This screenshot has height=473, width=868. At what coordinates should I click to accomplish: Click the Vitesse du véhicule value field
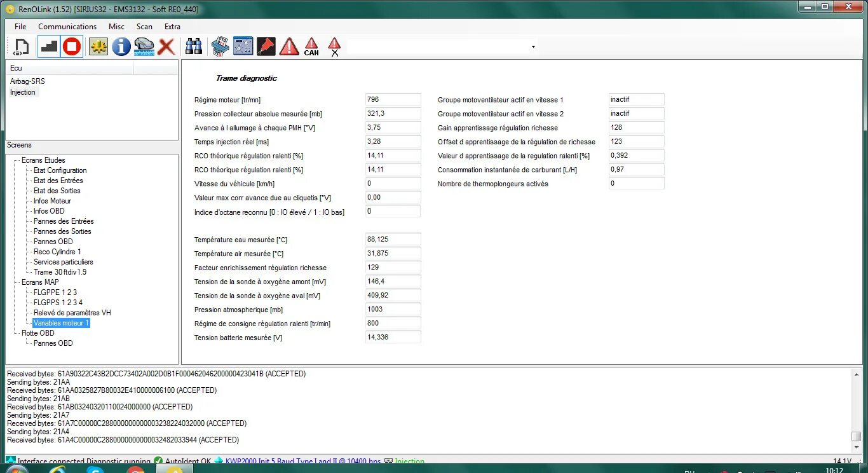pos(393,183)
